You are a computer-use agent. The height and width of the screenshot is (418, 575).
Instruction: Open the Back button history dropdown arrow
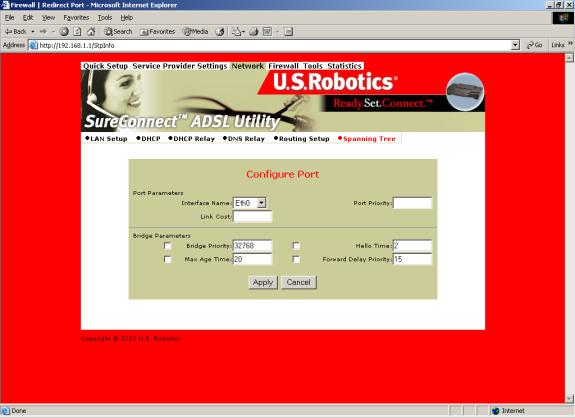[x=33, y=32]
